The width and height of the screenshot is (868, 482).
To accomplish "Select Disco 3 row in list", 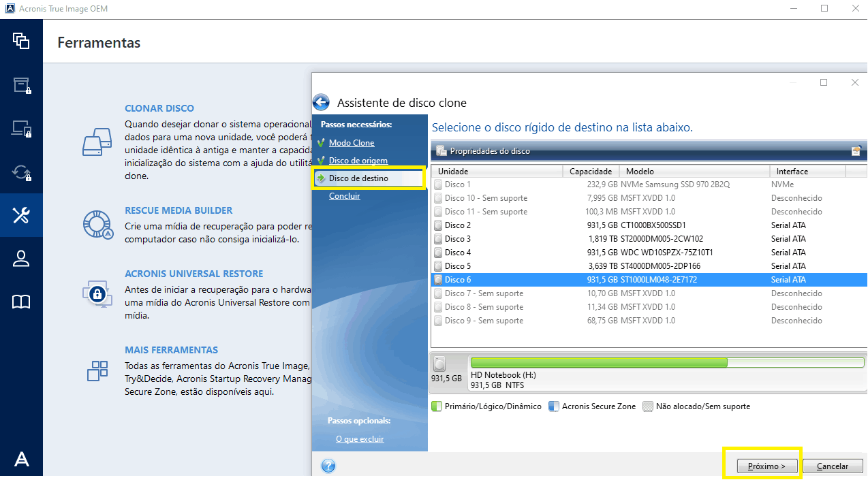I will (649, 239).
